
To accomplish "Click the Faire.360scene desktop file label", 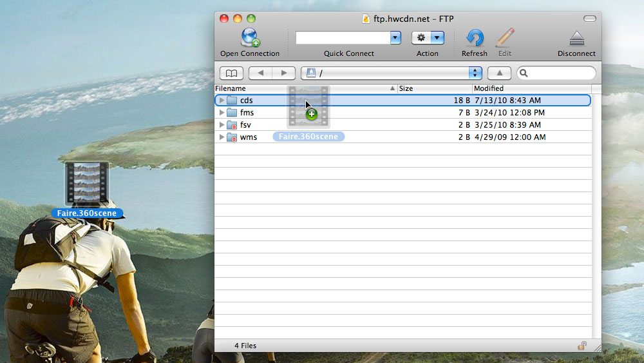I will click(87, 213).
